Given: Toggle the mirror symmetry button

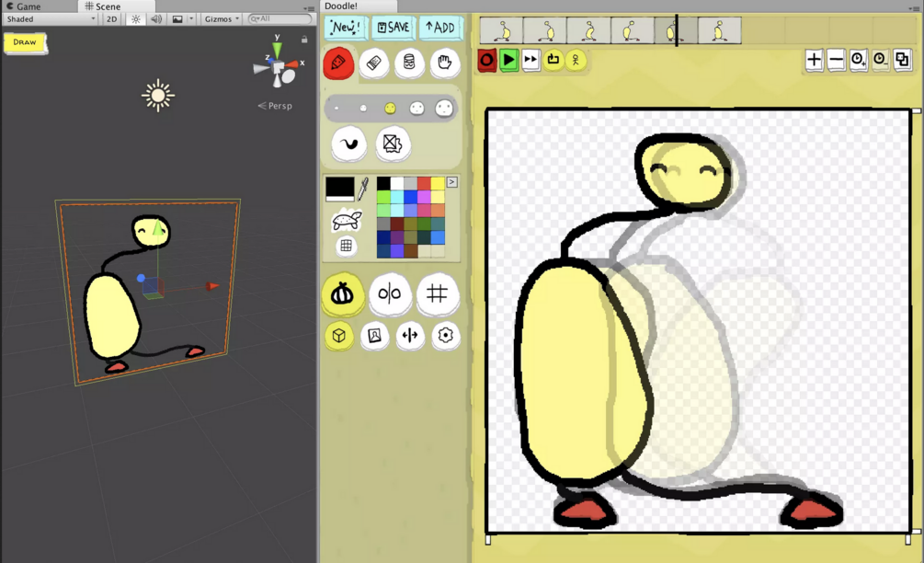Looking at the screenshot, I should tap(390, 293).
